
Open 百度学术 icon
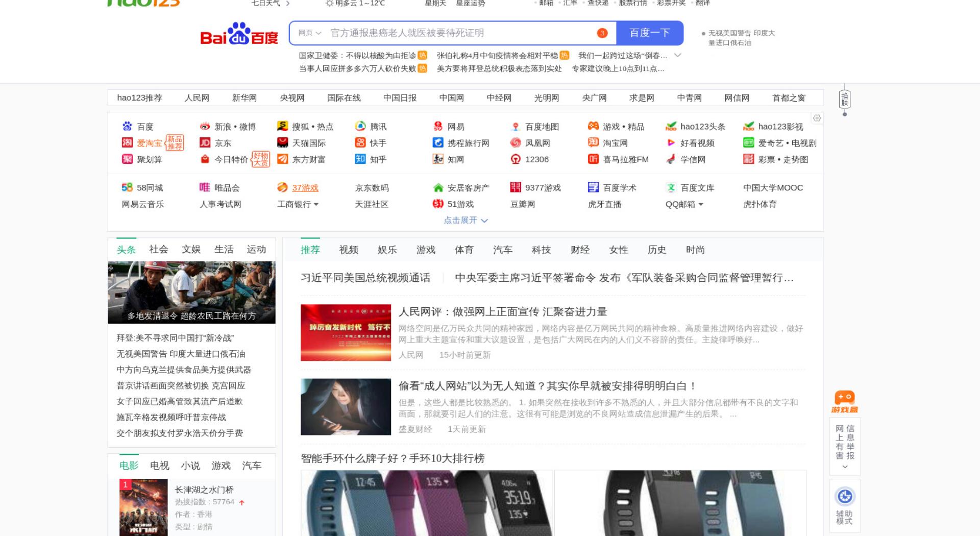[593, 187]
